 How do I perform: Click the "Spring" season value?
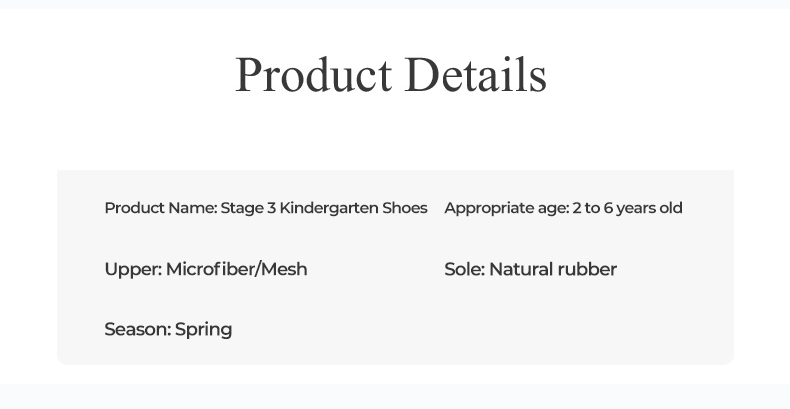204,329
